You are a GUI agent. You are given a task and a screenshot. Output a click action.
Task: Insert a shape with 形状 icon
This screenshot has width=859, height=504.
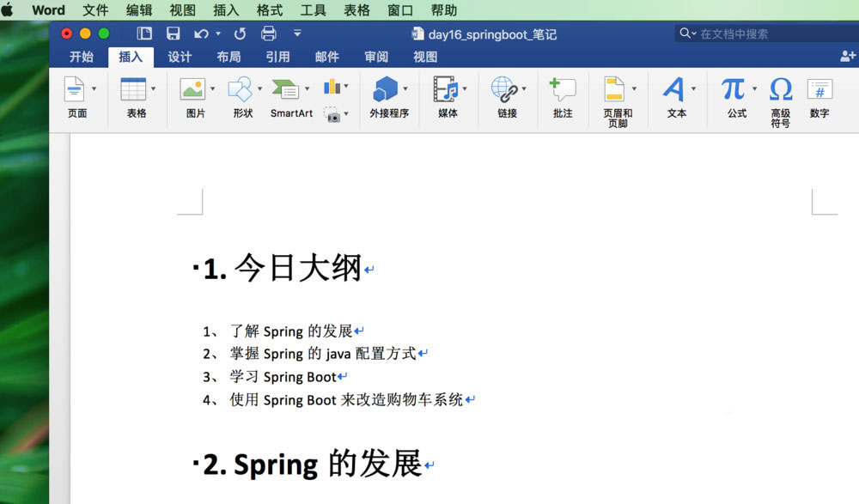tap(240, 89)
